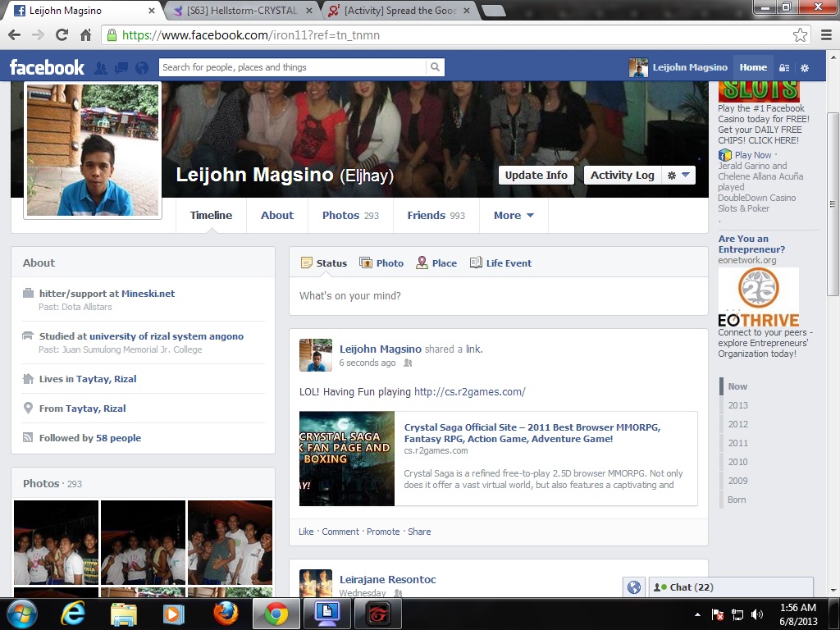The width and height of the screenshot is (840, 630).
Task: Open privacy shortcuts lock icon
Action: 784,68
